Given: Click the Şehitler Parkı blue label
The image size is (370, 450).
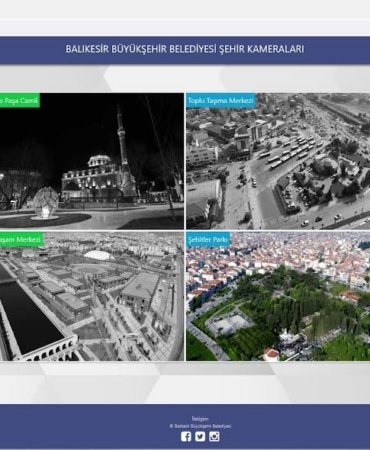Looking at the screenshot, I should (208, 240).
